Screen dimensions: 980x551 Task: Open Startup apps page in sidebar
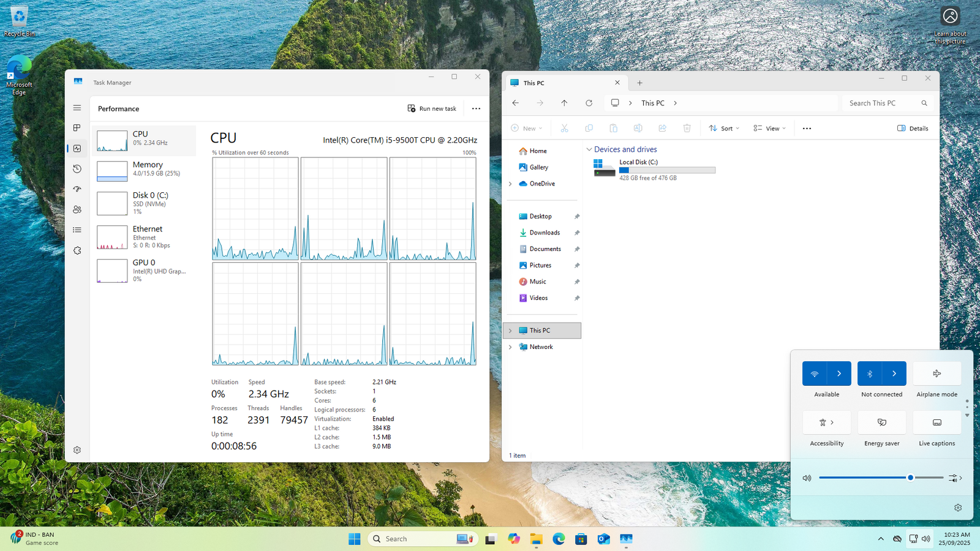(x=77, y=189)
